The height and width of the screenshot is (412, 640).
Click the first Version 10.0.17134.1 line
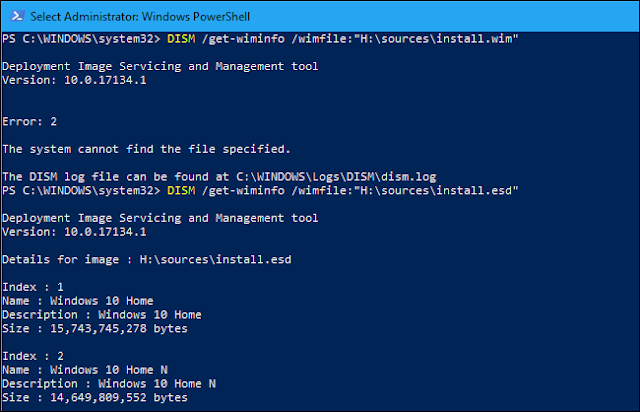click(75, 79)
